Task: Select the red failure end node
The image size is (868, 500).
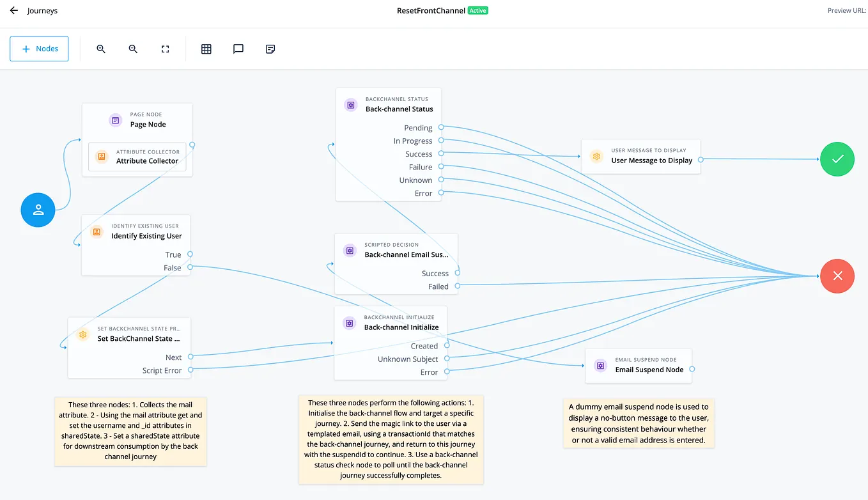Action: click(x=837, y=276)
